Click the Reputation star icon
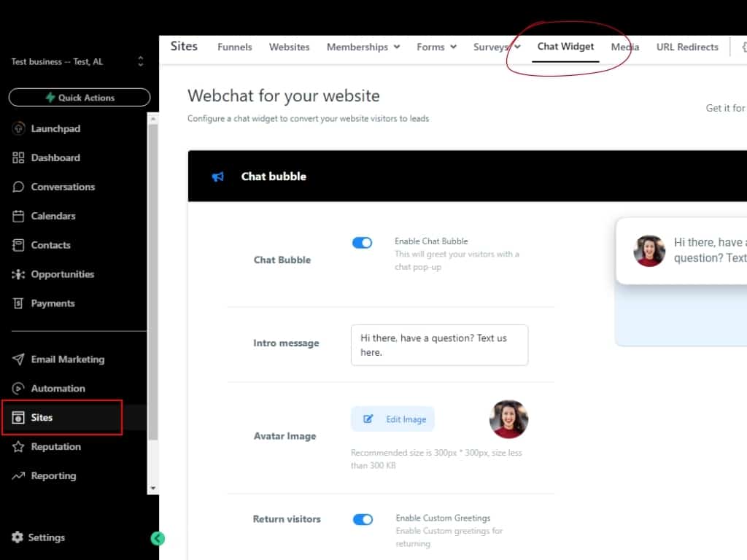The height and width of the screenshot is (560, 747). click(x=19, y=447)
